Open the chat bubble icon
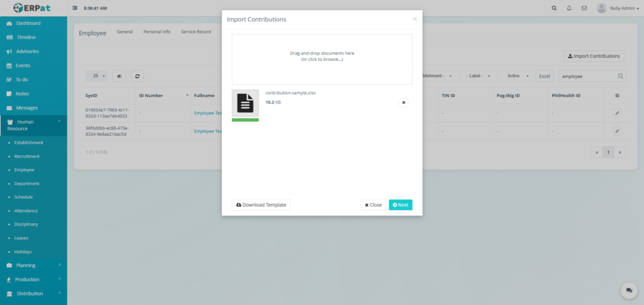The image size is (644, 305). click(x=629, y=291)
